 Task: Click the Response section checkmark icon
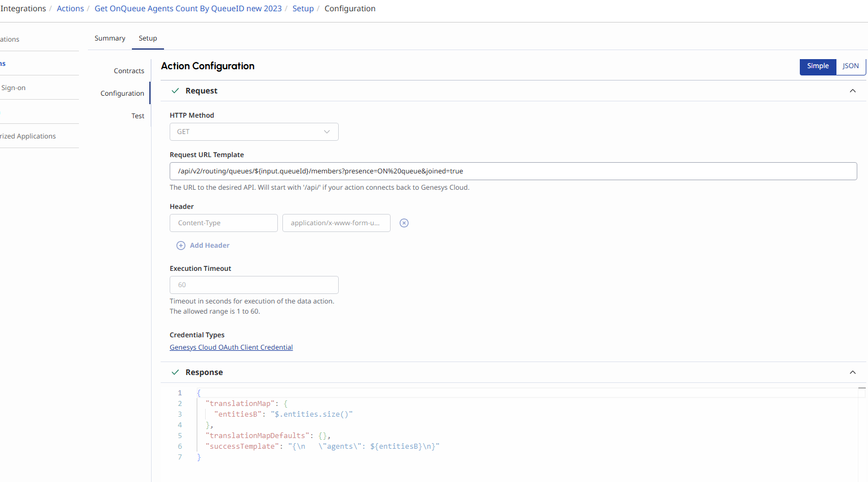pyautogui.click(x=175, y=372)
